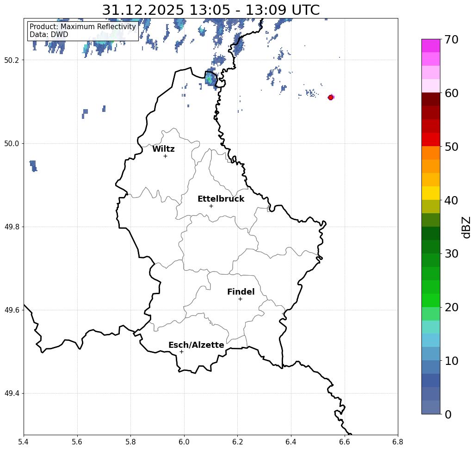Click the colorbar tick label 0

448,414
